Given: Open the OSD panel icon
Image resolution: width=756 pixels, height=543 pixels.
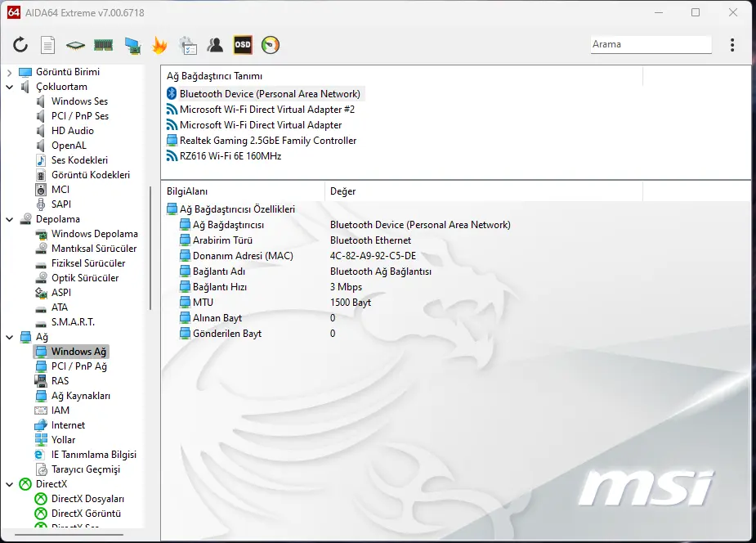Looking at the screenshot, I should click(x=243, y=45).
